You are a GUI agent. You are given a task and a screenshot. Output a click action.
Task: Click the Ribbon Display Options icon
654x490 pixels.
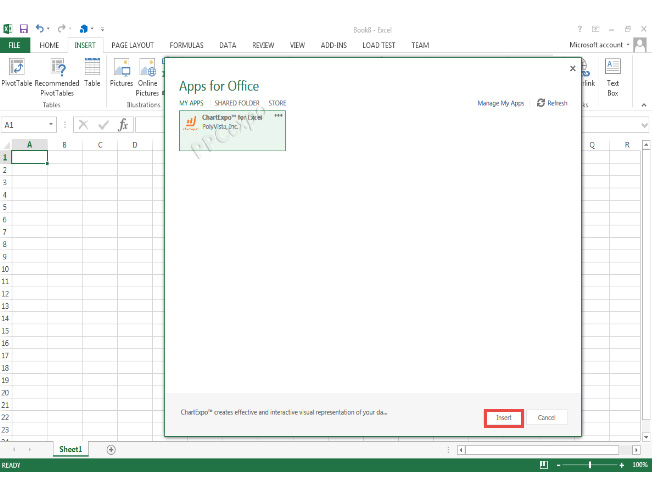click(595, 29)
